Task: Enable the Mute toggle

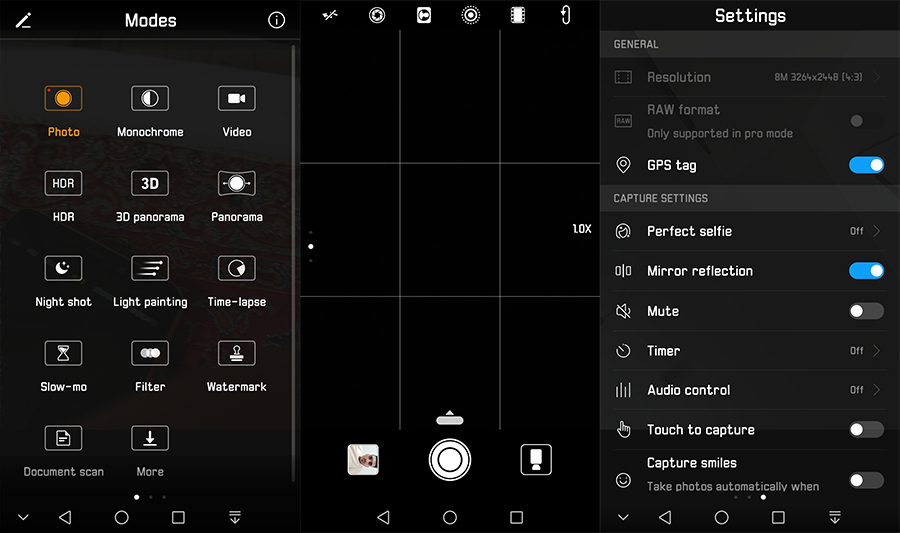Action: click(x=865, y=311)
